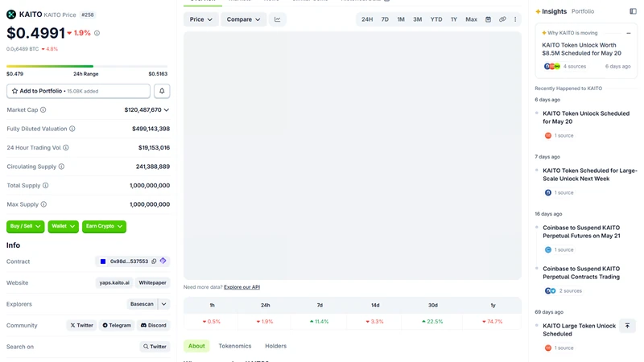Select the 7D chart range
644x362 pixels.
click(385, 19)
